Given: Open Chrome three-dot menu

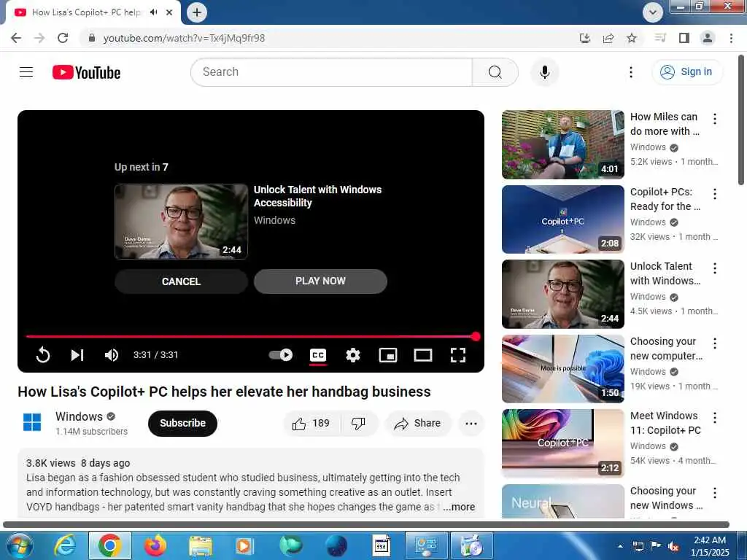Looking at the screenshot, I should (x=731, y=38).
